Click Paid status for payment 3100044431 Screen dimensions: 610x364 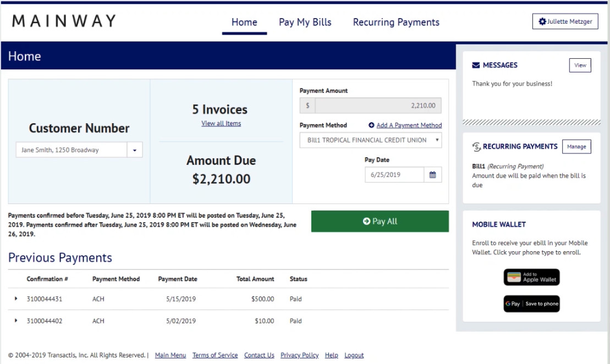pos(296,299)
